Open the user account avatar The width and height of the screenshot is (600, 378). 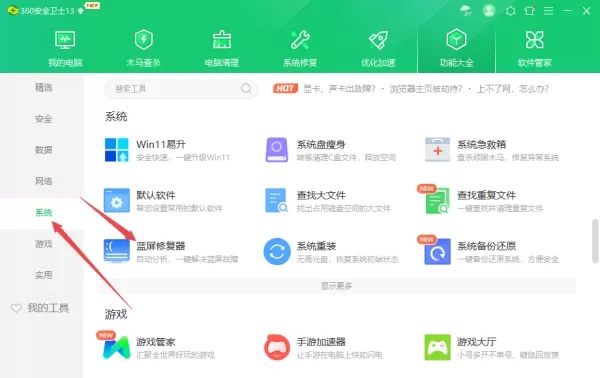tap(489, 10)
